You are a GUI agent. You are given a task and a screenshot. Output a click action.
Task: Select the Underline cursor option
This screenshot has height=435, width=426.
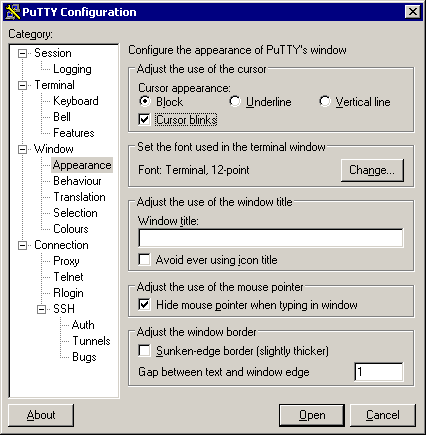(x=235, y=101)
